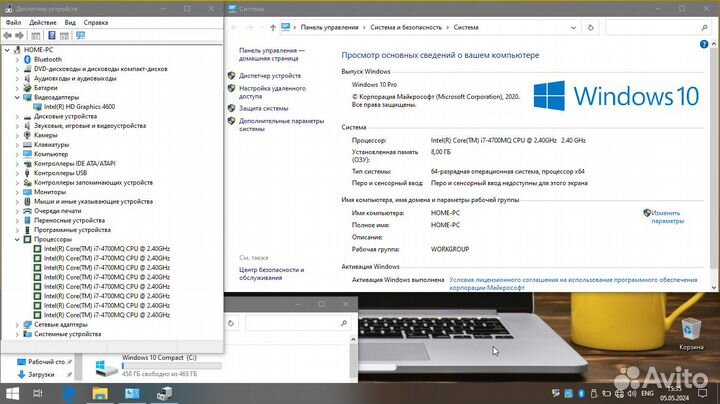The width and height of the screenshot is (720, 404).
Task: Open Рабочий стол quick access item
Action: pos(46,362)
